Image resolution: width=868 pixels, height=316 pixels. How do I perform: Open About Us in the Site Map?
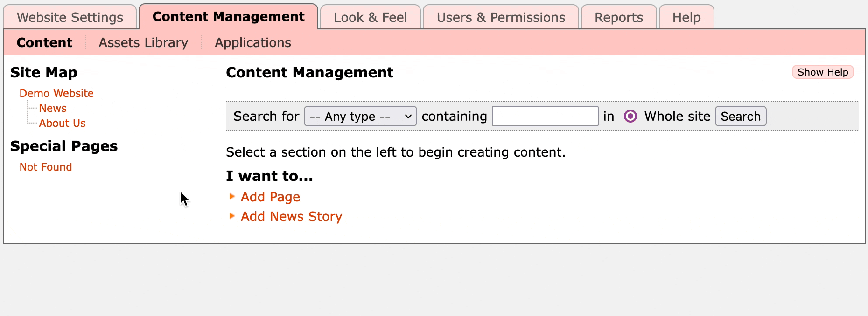[x=62, y=123]
